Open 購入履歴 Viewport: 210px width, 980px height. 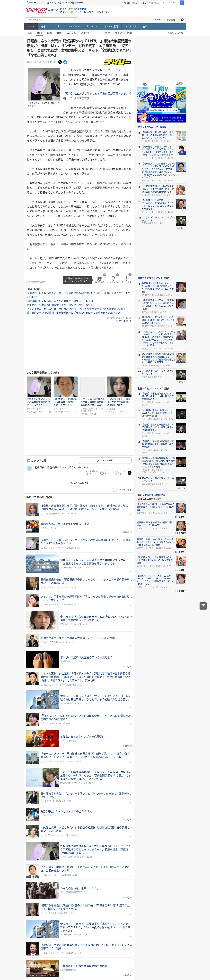pyautogui.click(x=171, y=20)
